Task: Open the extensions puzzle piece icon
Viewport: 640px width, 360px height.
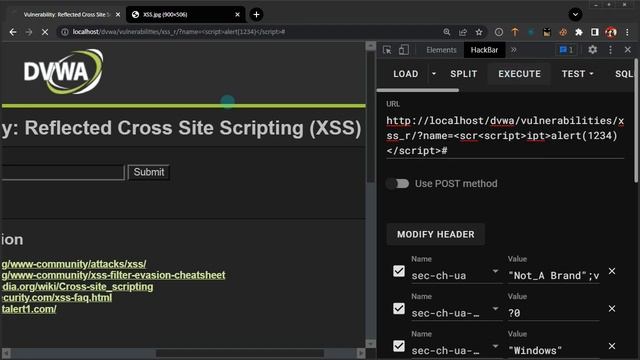Action: (579, 32)
